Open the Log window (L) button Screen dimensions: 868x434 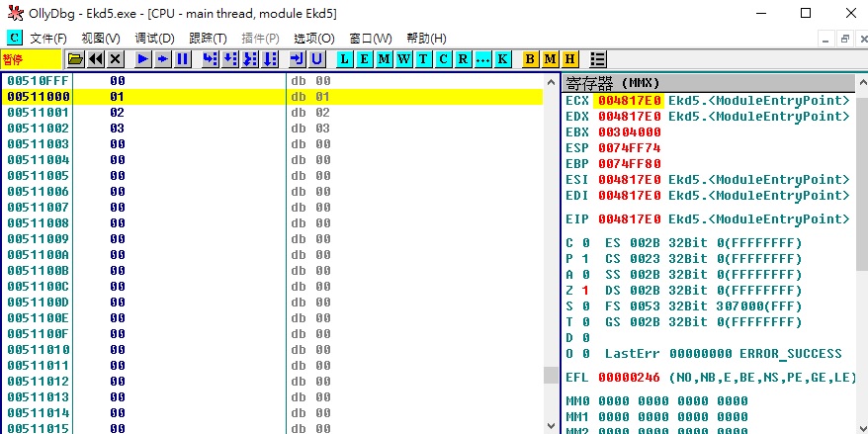click(344, 59)
